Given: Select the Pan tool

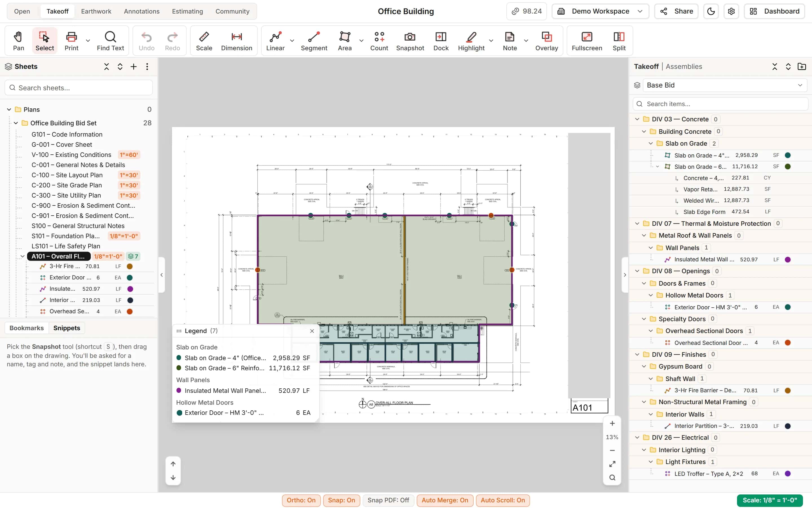Looking at the screenshot, I should [18, 41].
